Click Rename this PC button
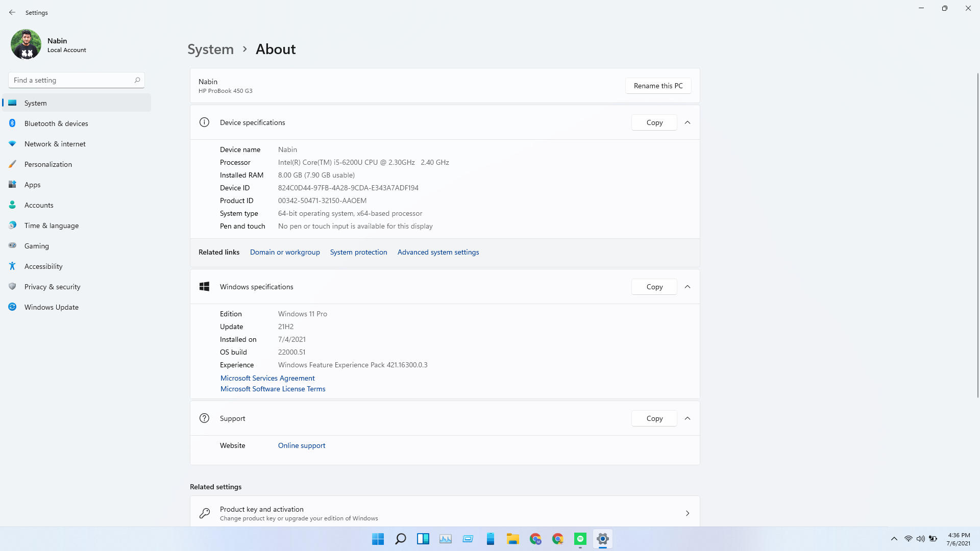This screenshot has width=980, height=551. pos(658,86)
